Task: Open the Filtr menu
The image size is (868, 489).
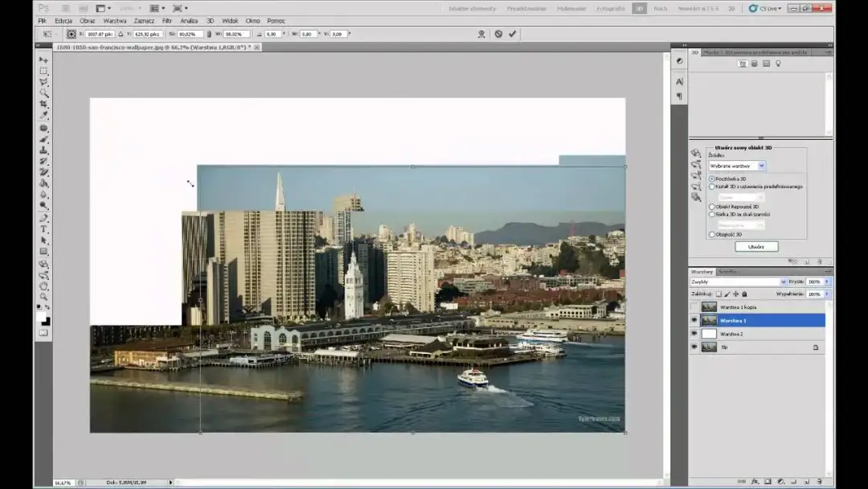Action: click(x=166, y=20)
